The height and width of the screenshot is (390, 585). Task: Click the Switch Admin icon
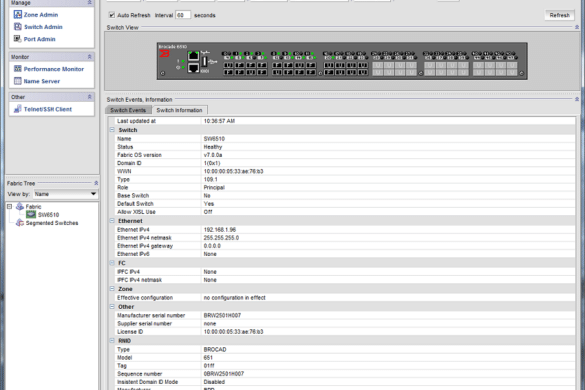18,27
